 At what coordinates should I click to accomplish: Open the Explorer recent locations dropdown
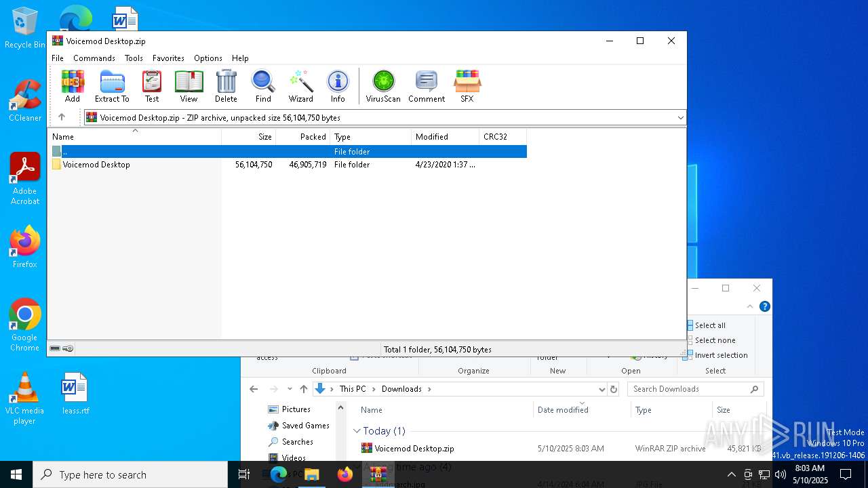tap(290, 389)
